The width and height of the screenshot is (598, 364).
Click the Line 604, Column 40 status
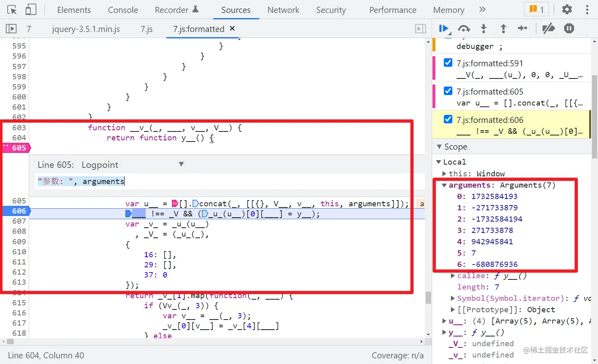tap(46, 355)
